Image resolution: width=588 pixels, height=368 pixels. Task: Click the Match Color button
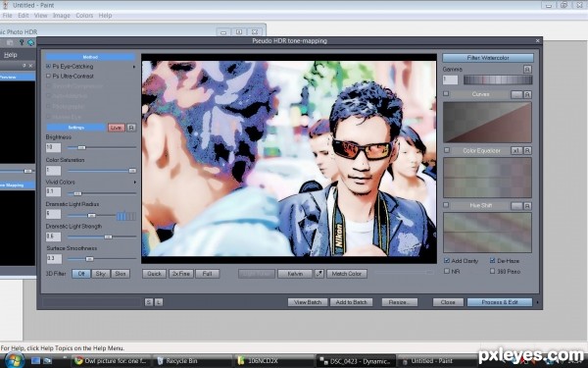(347, 274)
